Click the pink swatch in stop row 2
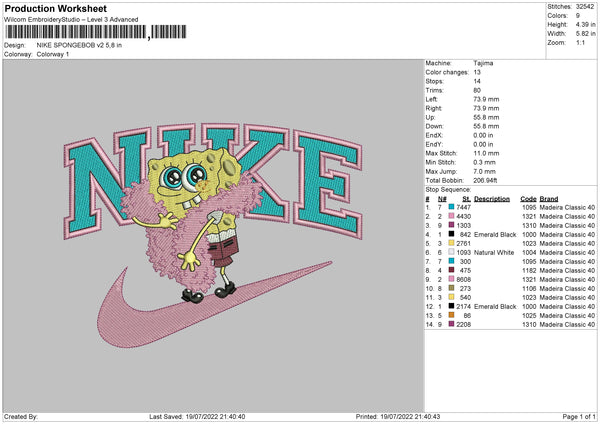 pos(452,216)
